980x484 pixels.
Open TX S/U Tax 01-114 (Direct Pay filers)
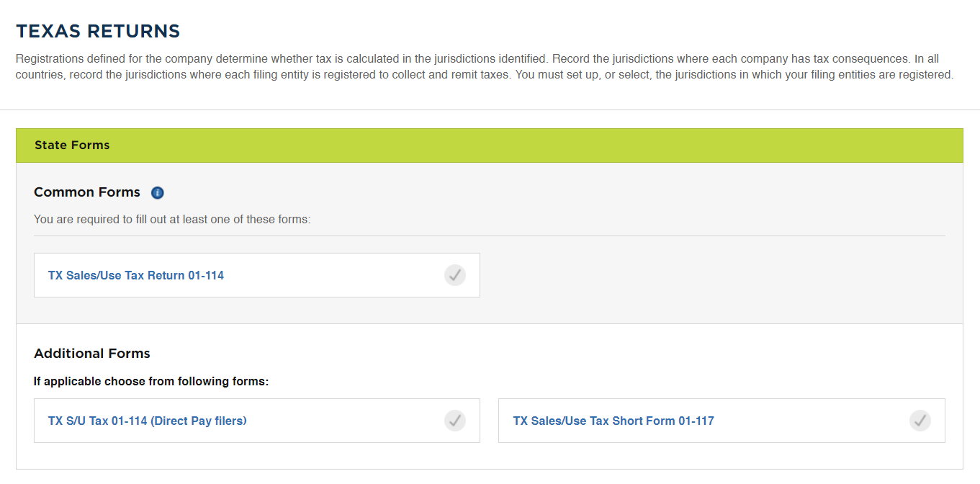tap(148, 421)
